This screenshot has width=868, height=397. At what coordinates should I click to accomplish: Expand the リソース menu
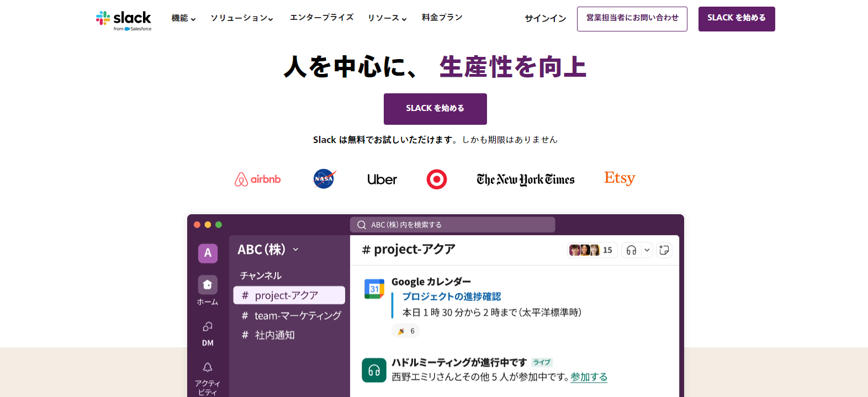click(x=387, y=18)
